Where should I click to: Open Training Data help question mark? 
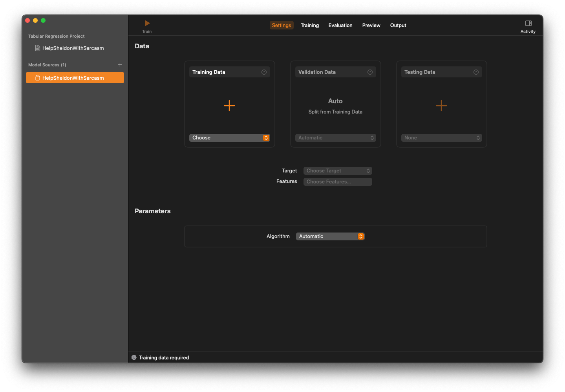point(264,72)
